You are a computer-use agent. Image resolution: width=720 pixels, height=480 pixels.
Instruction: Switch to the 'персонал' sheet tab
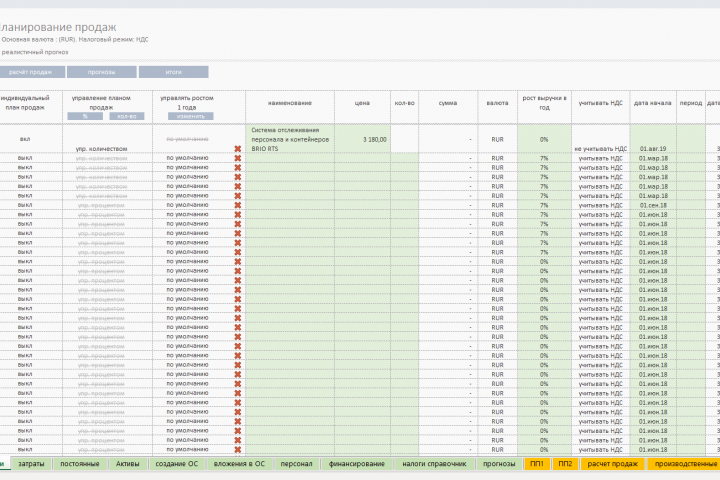[x=296, y=464]
